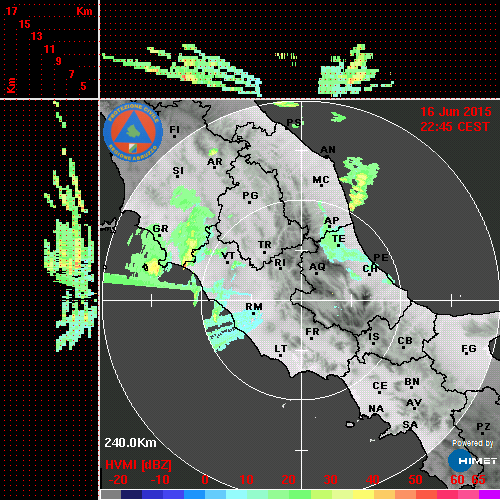Click the TE city label
The width and height of the screenshot is (500, 500).
click(339, 239)
